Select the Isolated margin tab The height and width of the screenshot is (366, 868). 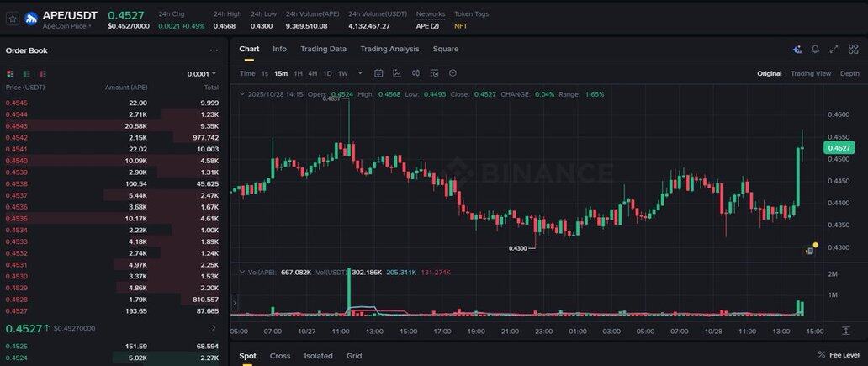pos(318,356)
